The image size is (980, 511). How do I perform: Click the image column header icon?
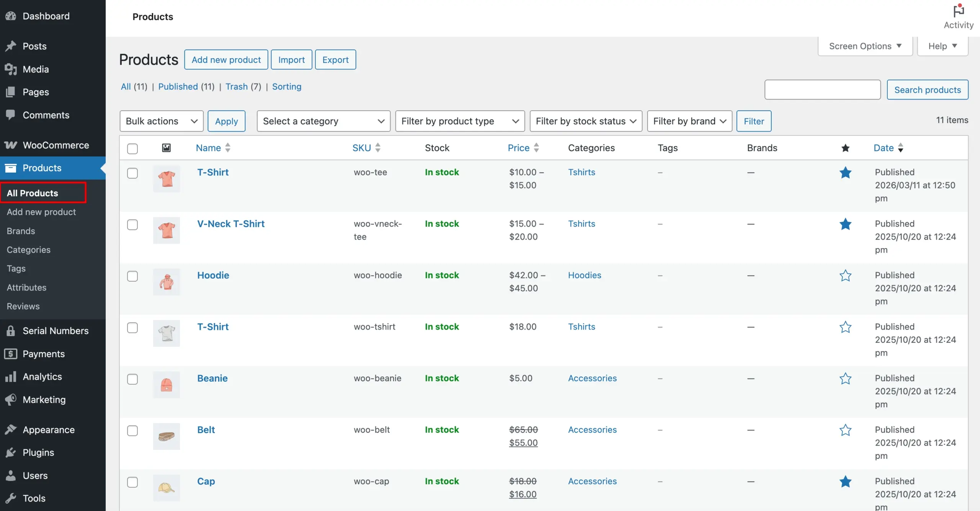tap(166, 148)
